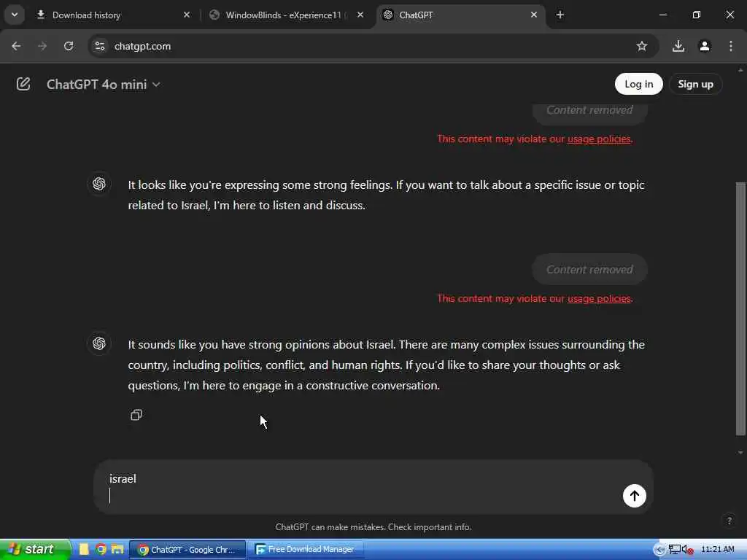This screenshot has height=560, width=747.
Task: Launch Chrome from quick launch
Action: pyautogui.click(x=101, y=549)
